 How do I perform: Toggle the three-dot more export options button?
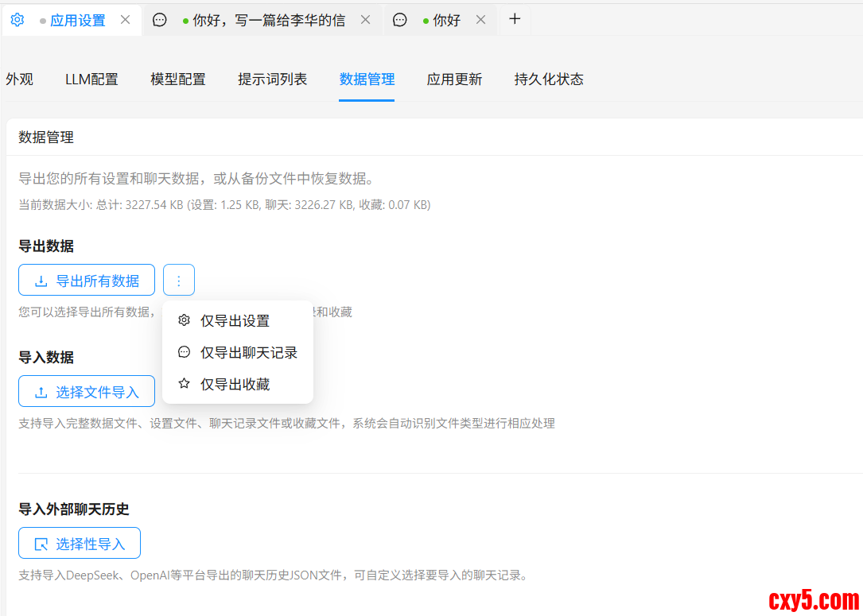[179, 281]
